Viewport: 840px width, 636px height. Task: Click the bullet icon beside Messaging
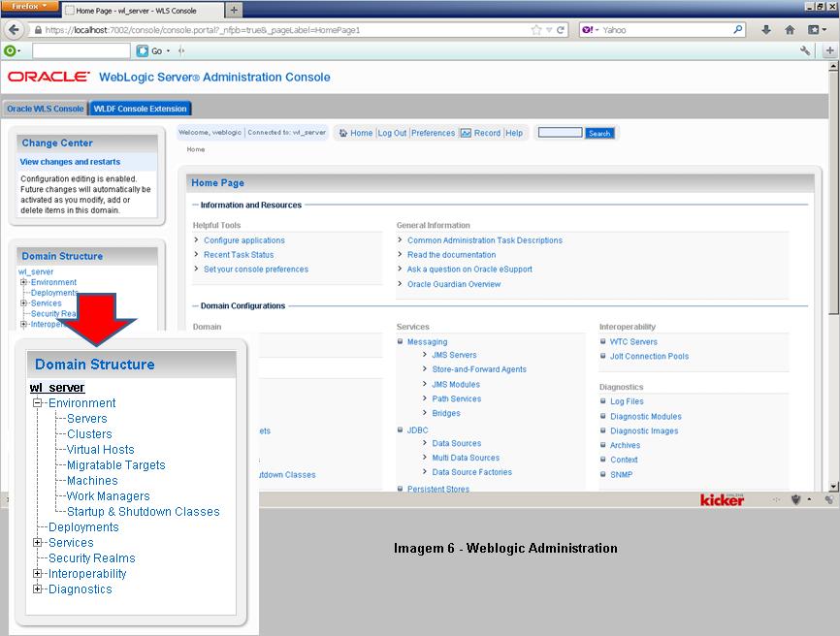401,341
